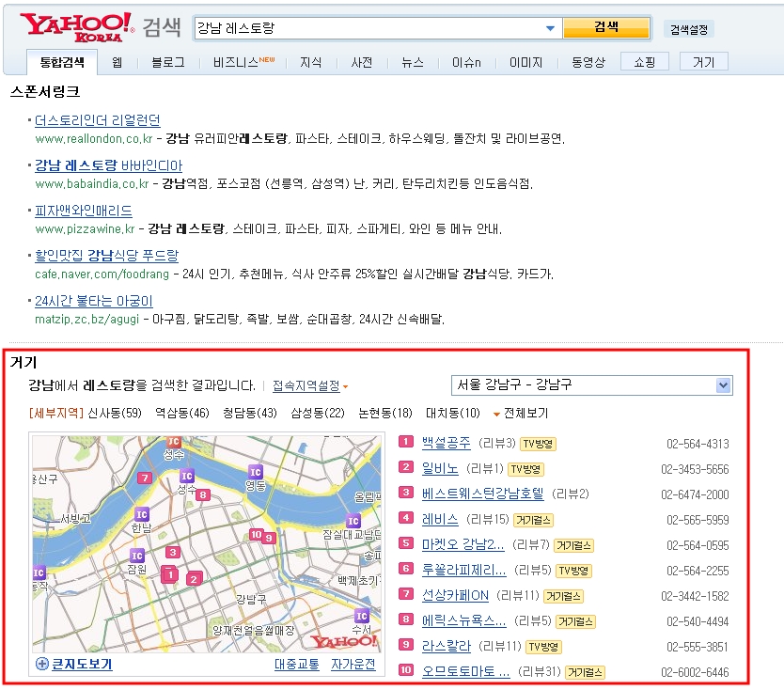Switch to the 이미지 tab
Image resolution: width=784 pixels, height=690 pixels.
(525, 62)
